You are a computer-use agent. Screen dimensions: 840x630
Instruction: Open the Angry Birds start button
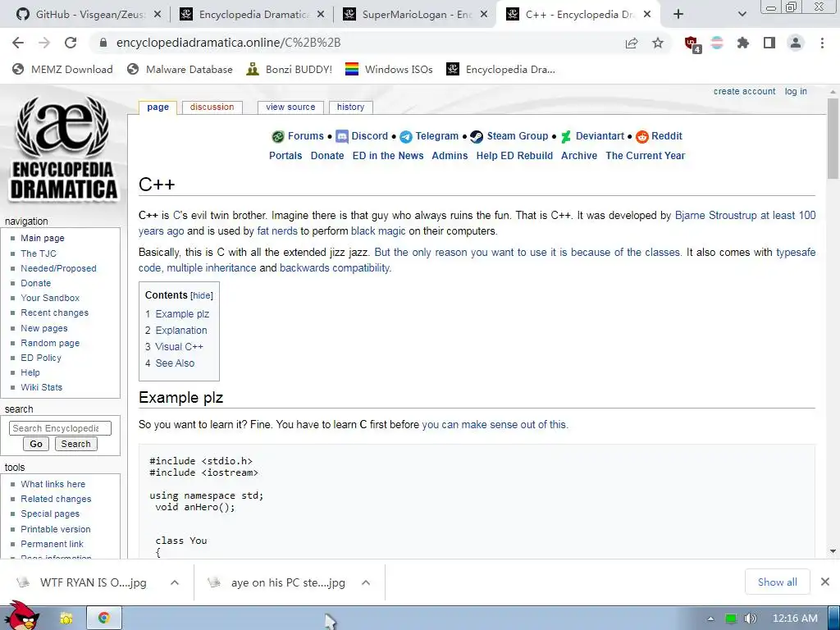(21, 615)
